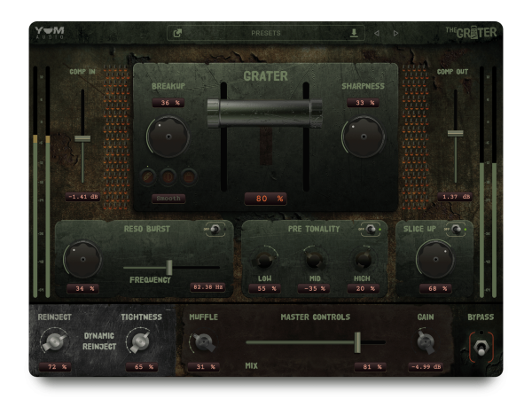Click the Grater roller slider handle
Image resolution: width=532 pixels, height=407 pixels.
(x=264, y=113)
